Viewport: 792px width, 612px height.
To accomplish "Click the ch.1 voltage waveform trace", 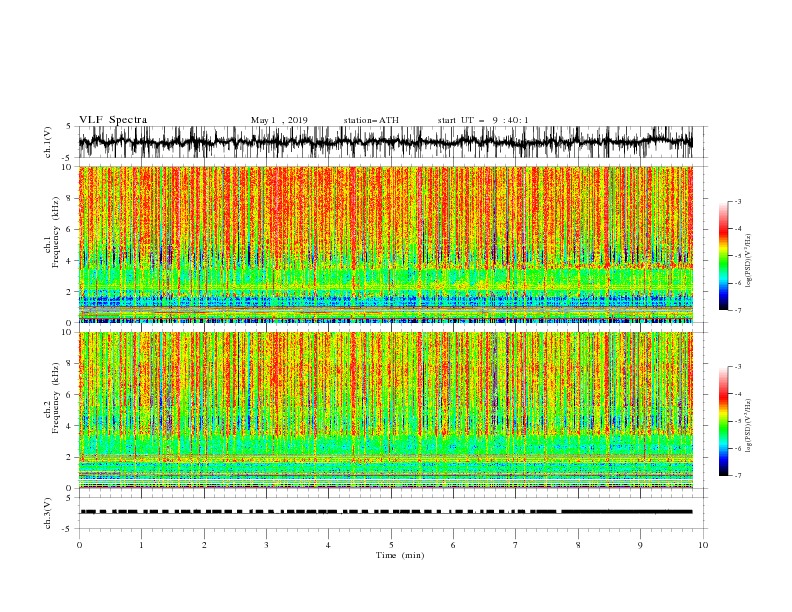I will pyautogui.click(x=385, y=142).
